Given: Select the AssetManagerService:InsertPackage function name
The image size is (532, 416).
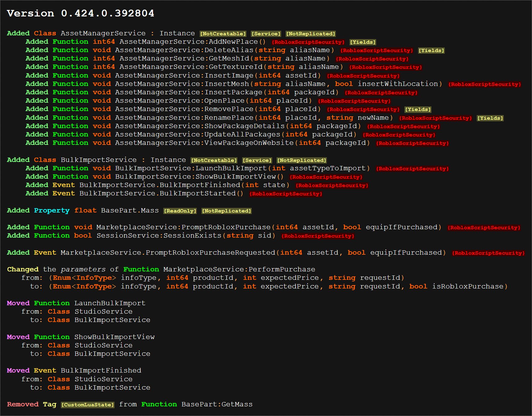Looking at the screenshot, I should [189, 92].
